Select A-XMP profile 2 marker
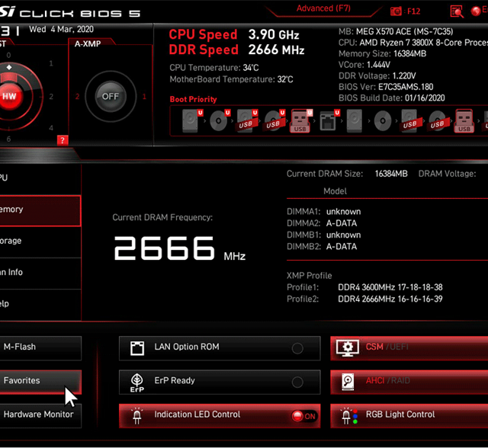The height and width of the screenshot is (448, 488). (77, 96)
